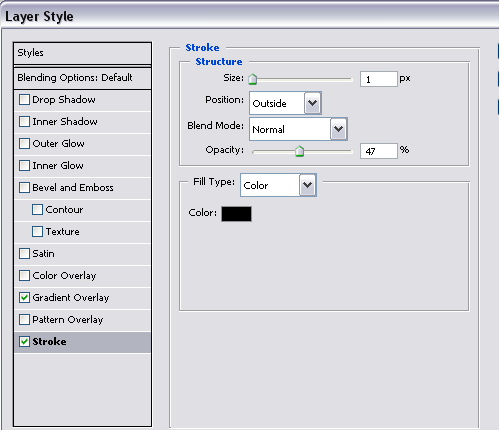Uncheck the Gradient Overlay checkbox
This screenshot has width=500, height=430.
(x=24, y=298)
